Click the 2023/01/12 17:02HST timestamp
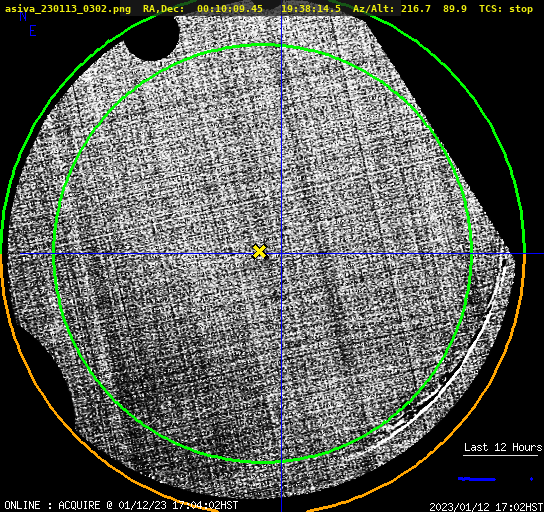 pyautogui.click(x=486, y=507)
